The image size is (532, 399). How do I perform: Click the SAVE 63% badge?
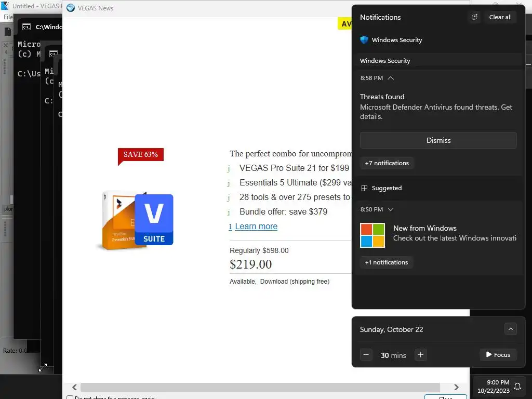[x=140, y=155]
